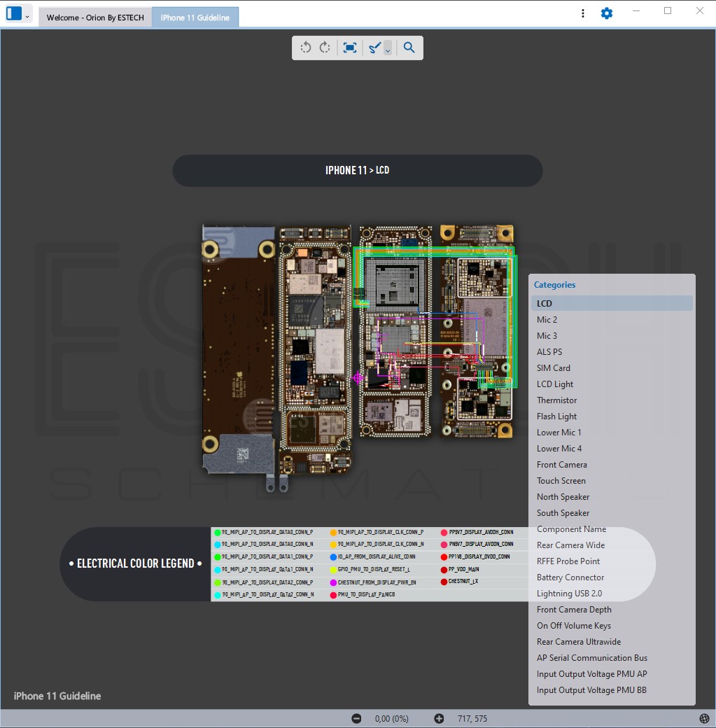Open the three-dot more options menu
This screenshot has height=728, width=716.
[x=583, y=13]
